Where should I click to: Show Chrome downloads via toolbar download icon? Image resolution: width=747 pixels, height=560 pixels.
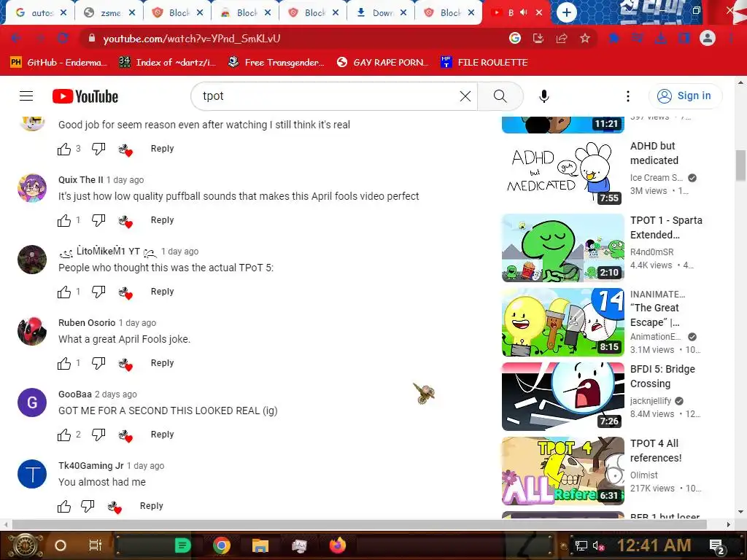(x=661, y=38)
